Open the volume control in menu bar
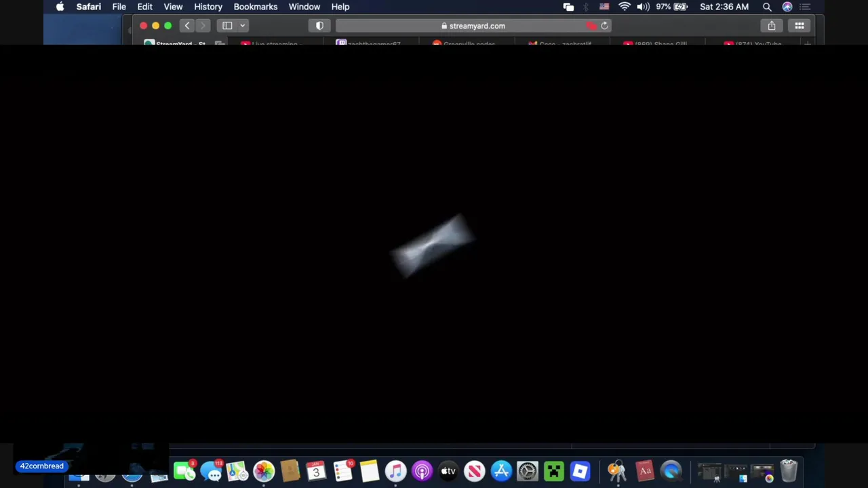 (643, 7)
